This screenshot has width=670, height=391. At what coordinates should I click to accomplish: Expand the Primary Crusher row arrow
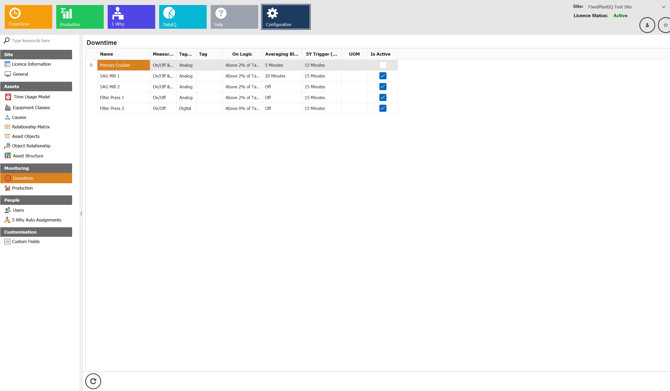pos(91,65)
